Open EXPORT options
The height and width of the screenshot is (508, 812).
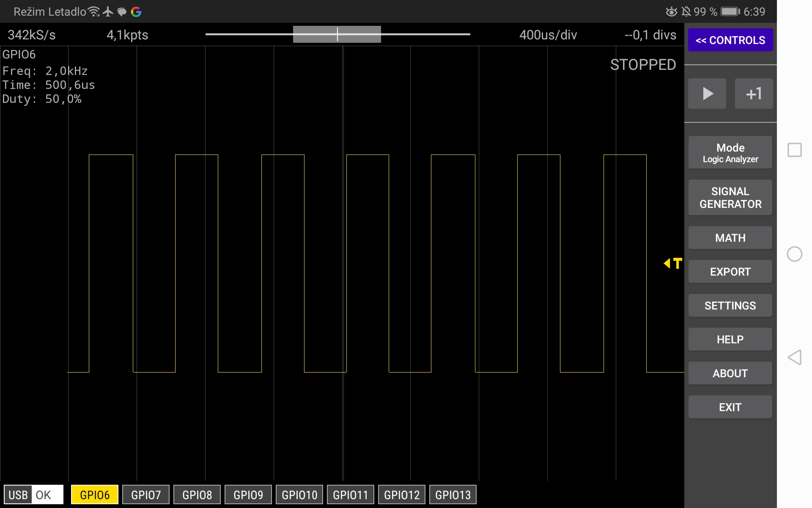[730, 271]
